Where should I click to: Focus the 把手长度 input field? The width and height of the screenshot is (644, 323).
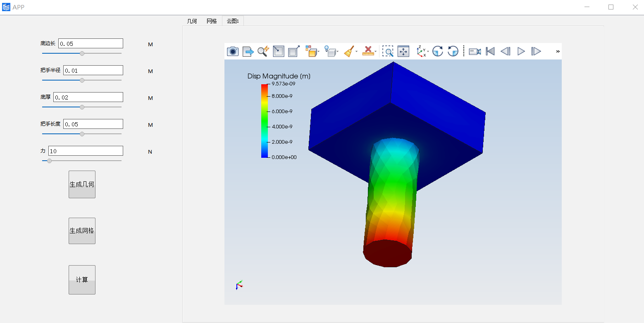(93, 124)
